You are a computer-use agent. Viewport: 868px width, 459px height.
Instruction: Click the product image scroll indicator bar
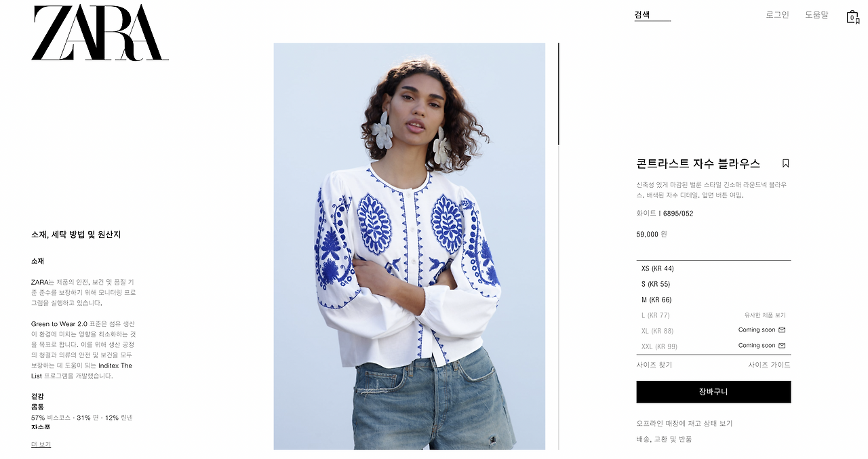(559, 94)
